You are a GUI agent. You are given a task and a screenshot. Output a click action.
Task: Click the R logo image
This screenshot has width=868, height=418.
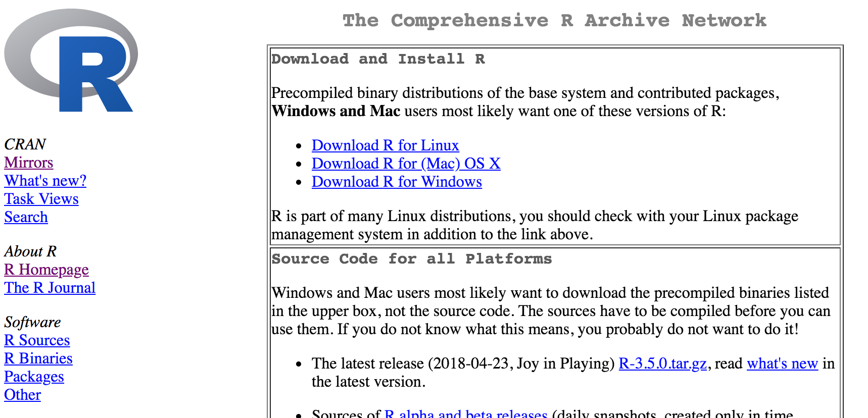71,61
